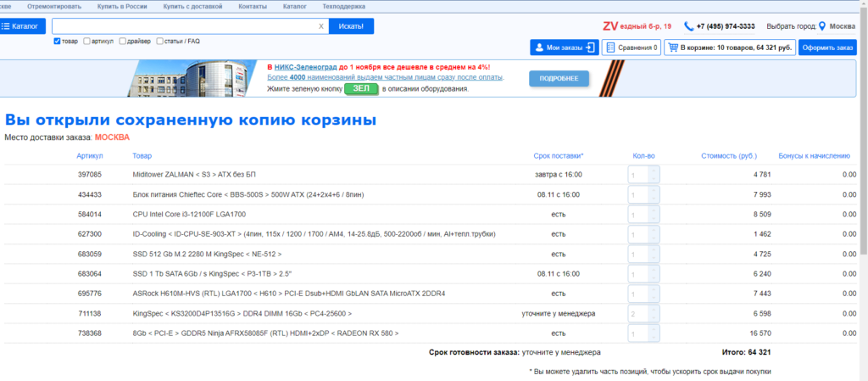Select the city Москва link
868x381 pixels.
(x=842, y=26)
